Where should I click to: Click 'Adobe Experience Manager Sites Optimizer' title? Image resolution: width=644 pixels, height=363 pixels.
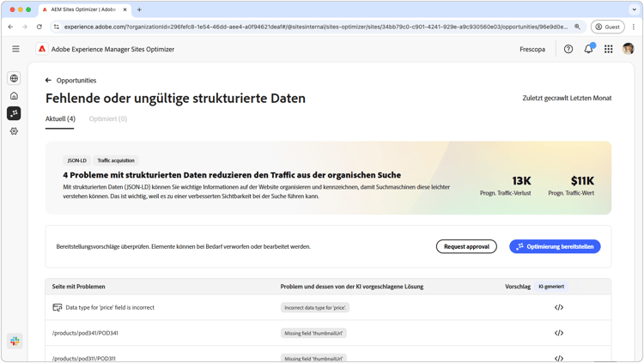coord(112,49)
